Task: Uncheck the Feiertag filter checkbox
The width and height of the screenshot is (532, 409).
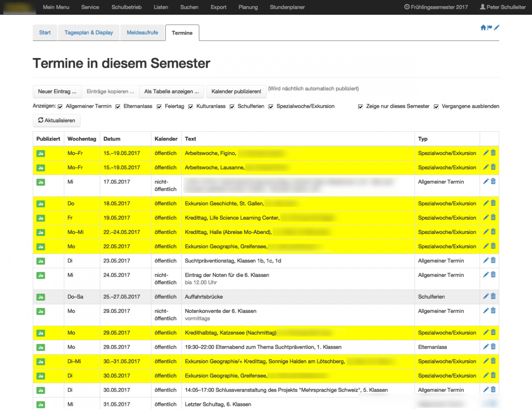Action: point(159,106)
